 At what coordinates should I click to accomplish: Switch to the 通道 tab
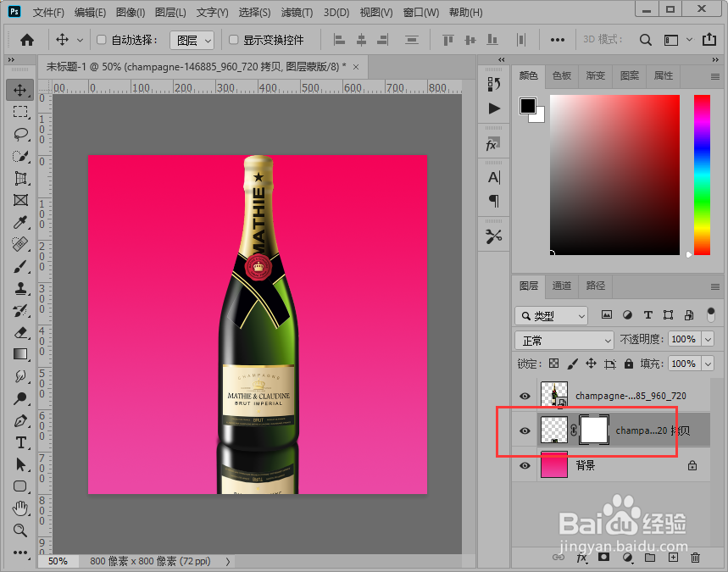pyautogui.click(x=562, y=286)
